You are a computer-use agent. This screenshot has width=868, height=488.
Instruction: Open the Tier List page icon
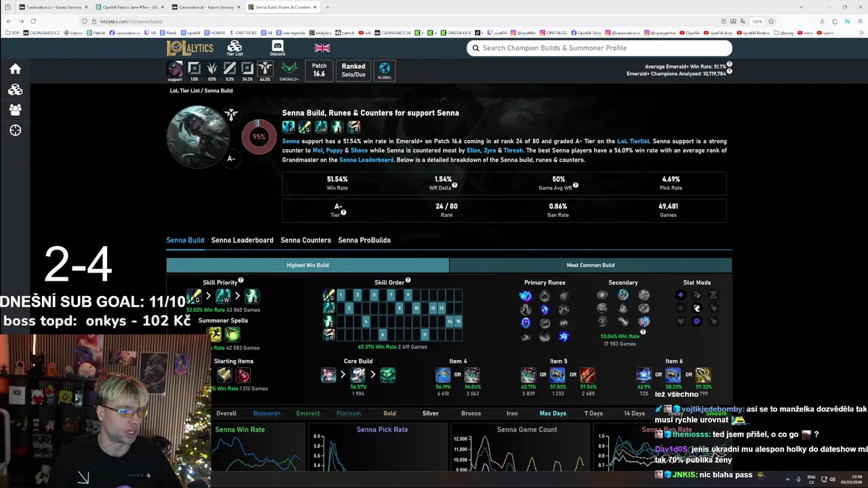tap(235, 48)
